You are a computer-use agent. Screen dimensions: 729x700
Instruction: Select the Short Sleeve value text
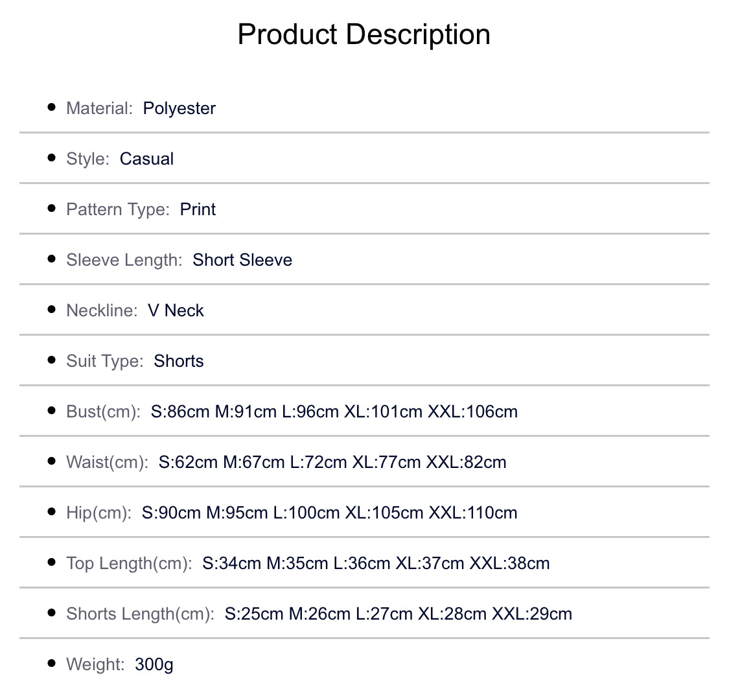(242, 260)
